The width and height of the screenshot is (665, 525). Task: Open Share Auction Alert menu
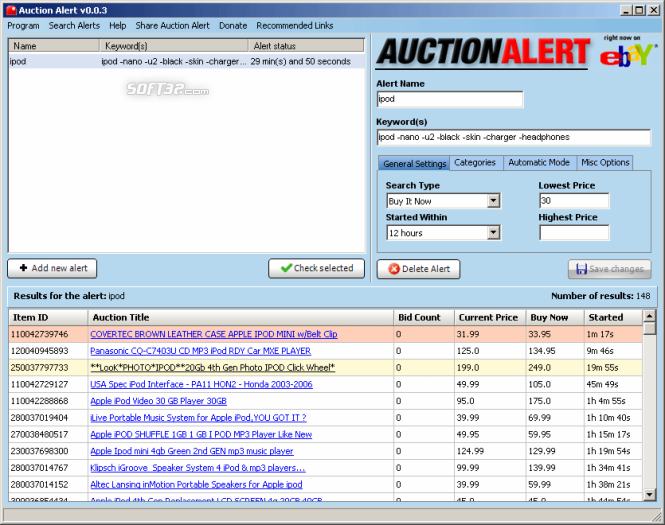(x=172, y=25)
